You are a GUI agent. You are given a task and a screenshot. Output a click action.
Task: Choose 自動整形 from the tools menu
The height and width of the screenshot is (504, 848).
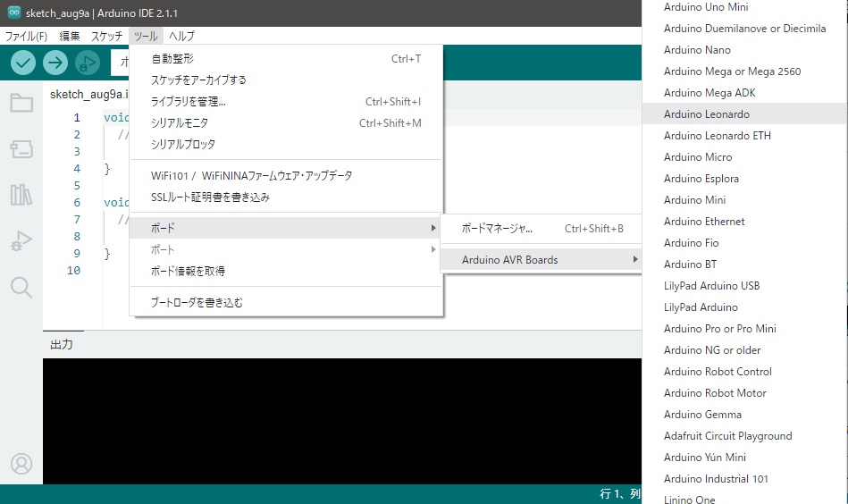pyautogui.click(x=286, y=58)
